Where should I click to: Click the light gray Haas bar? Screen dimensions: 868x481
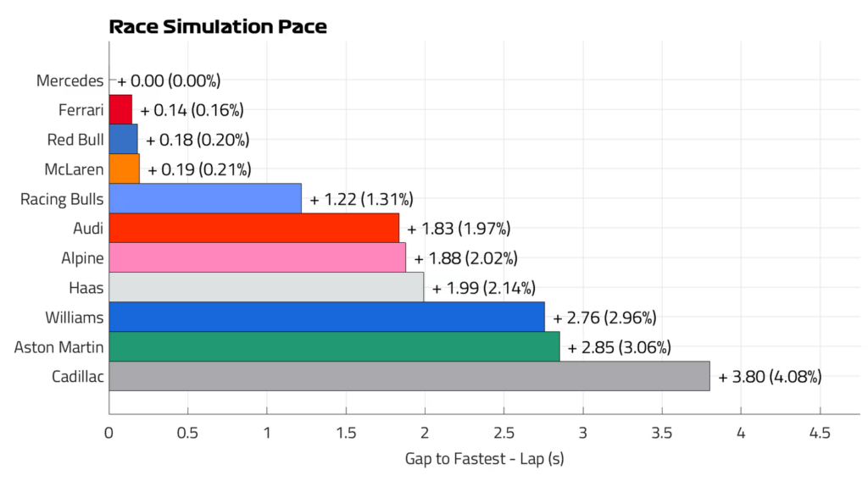266,287
